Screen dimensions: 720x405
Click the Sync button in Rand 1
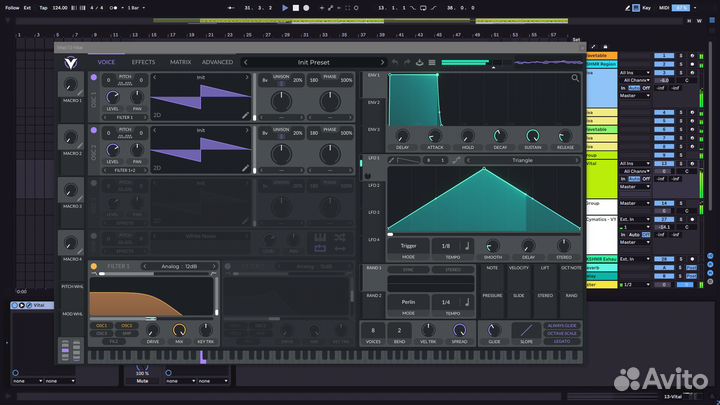[x=408, y=270]
